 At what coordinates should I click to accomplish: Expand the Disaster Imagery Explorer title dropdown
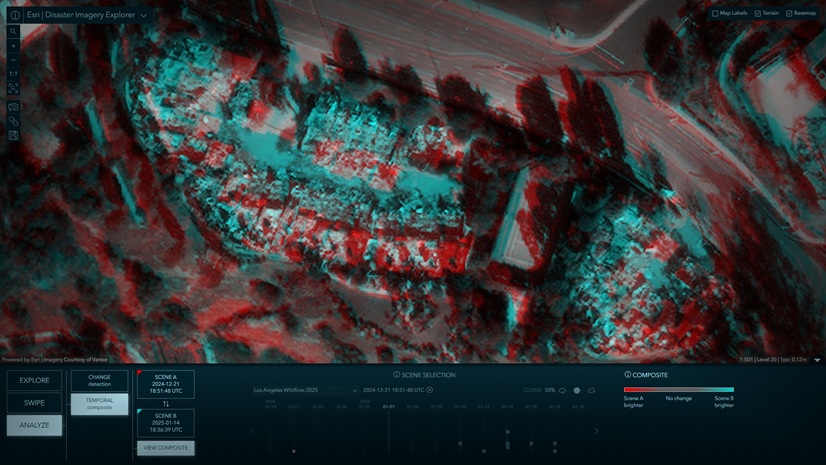click(143, 15)
